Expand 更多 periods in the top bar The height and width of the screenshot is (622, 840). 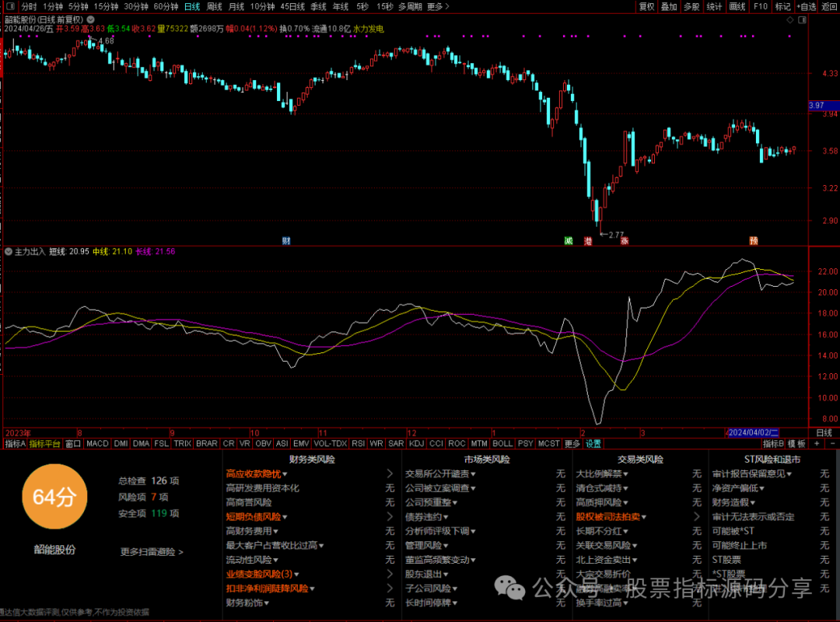[x=438, y=6]
